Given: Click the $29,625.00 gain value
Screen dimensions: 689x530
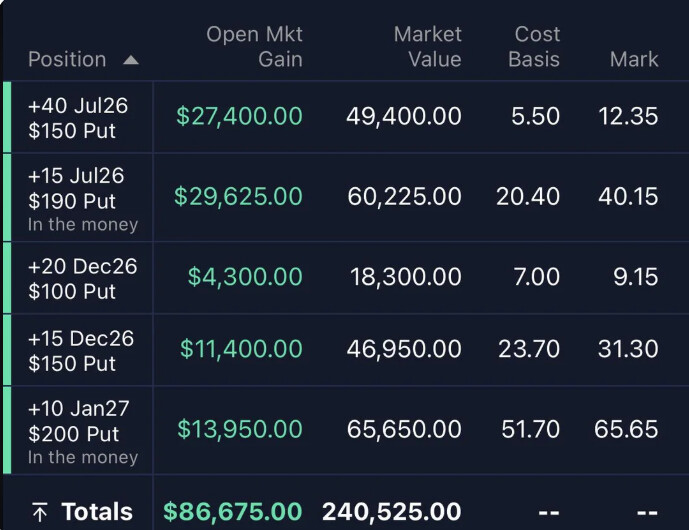Looking at the screenshot, I should (x=238, y=196).
